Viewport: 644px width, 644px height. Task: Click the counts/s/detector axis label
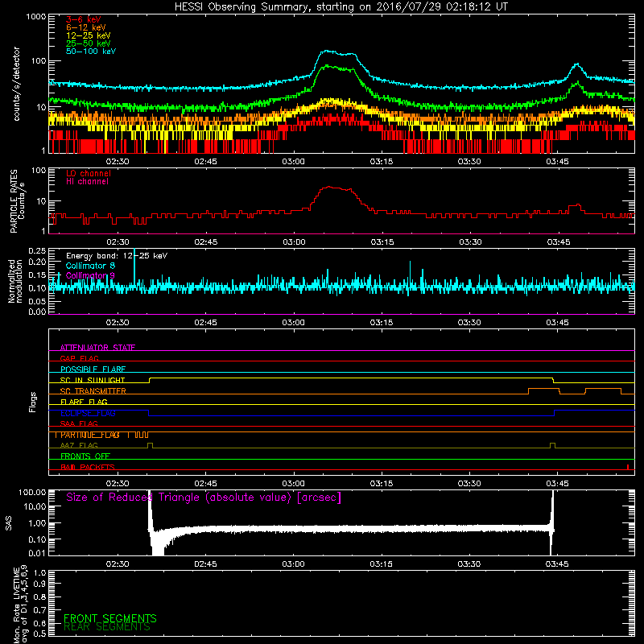16,84
